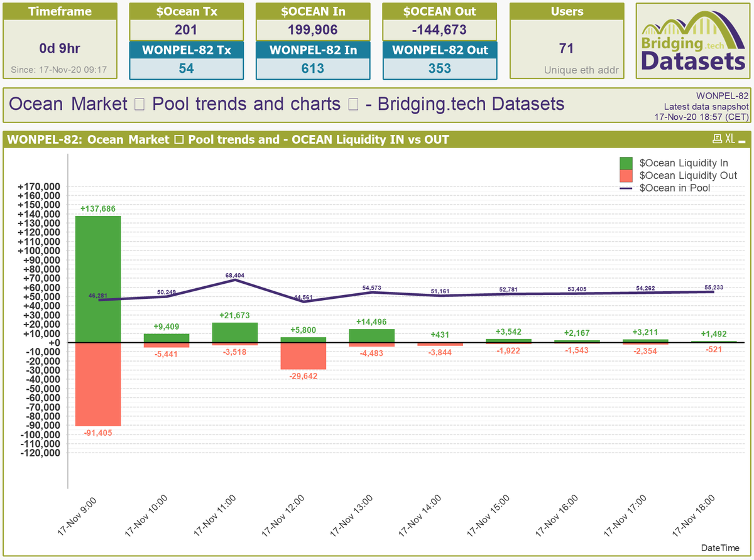Click the +3,211 data label
Screen dimensions: 754x560
(646, 332)
